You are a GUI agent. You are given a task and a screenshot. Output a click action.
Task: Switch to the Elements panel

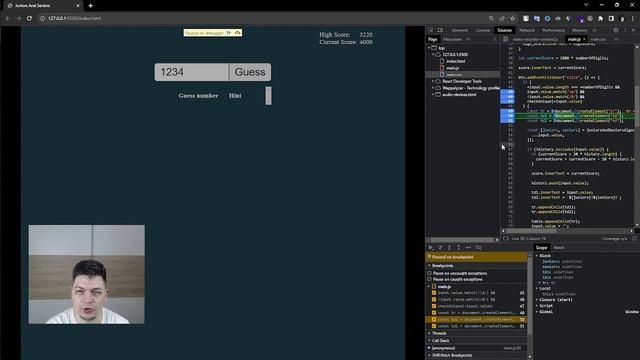460,30
